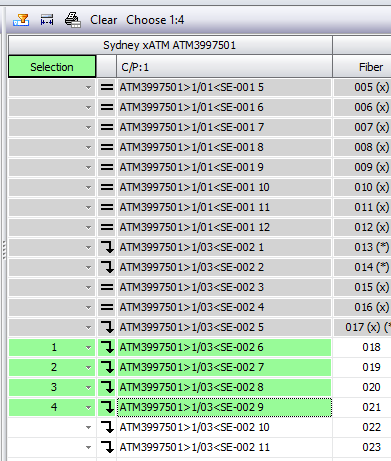The image size is (391, 461).
Task: Click the Sydney xATM ATM3997501 group header
Action: (x=170, y=45)
